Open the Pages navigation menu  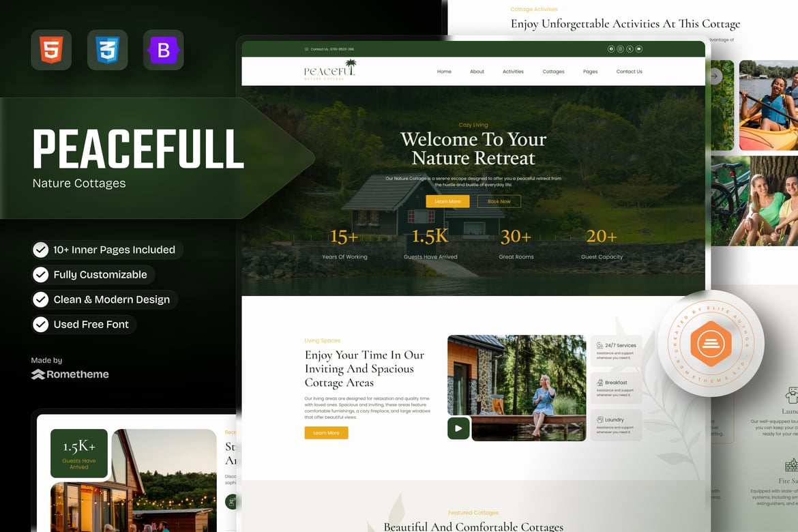pyautogui.click(x=591, y=72)
